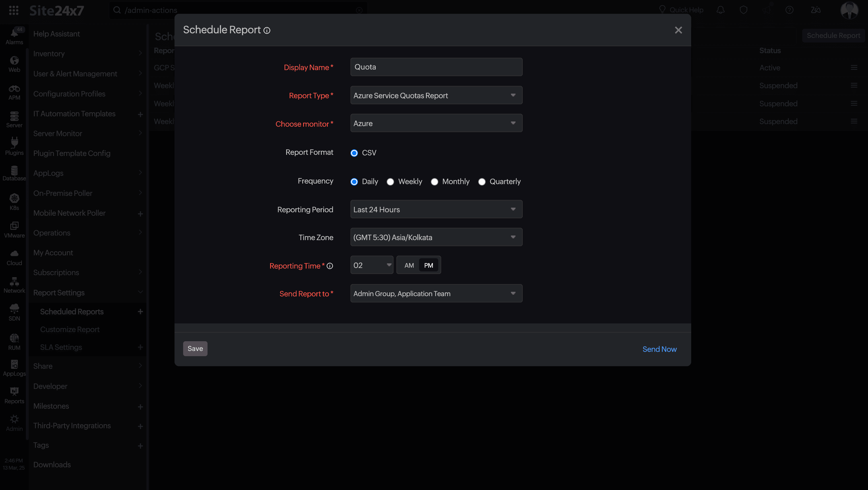The height and width of the screenshot is (490, 868).
Task: Open the K8s sidebar icon
Action: (x=14, y=202)
